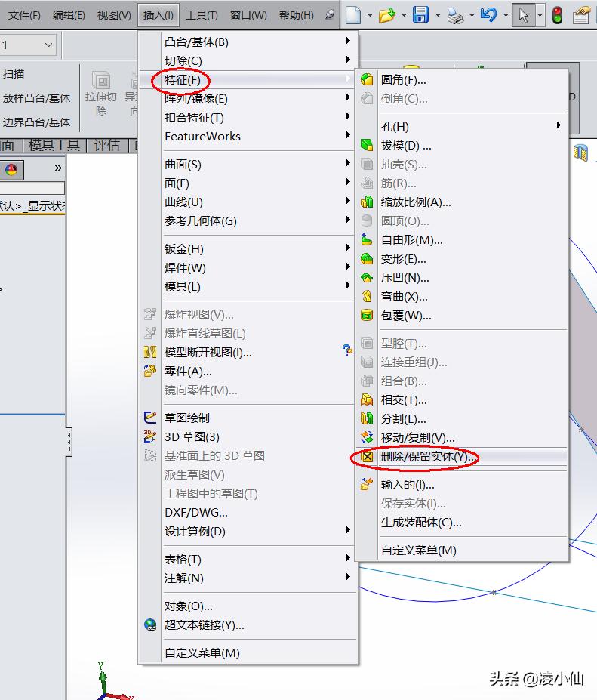
Task: Click the Save disk icon
Action: click(420, 15)
